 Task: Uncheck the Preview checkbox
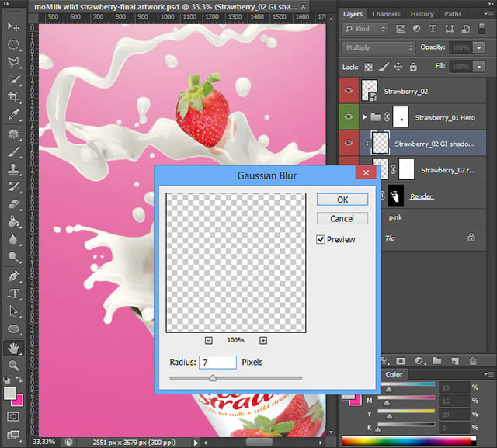coord(321,239)
